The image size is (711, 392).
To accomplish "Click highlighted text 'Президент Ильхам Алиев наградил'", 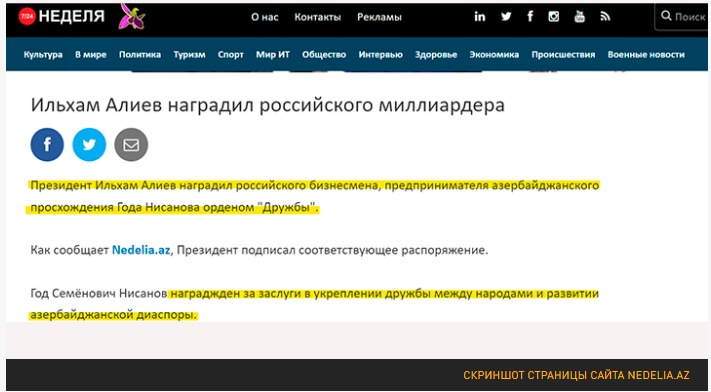I will pos(132,185).
